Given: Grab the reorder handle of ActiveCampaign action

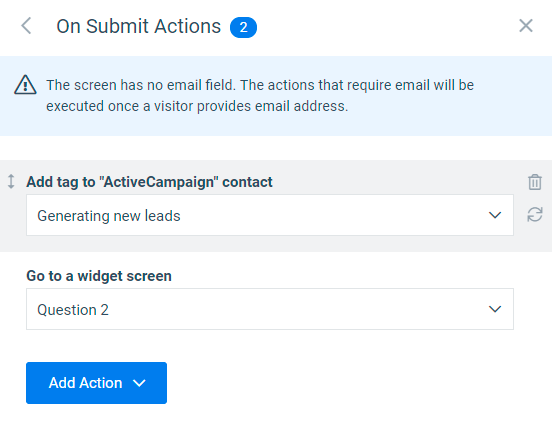Looking at the screenshot, I should point(11,181).
